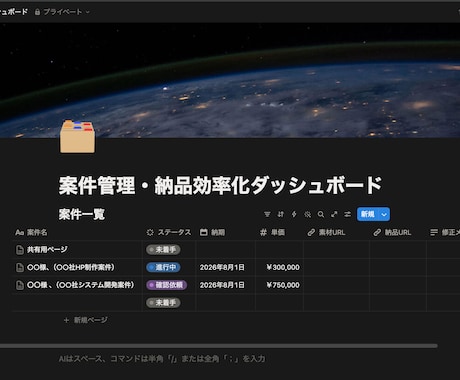The height and width of the screenshot is (380, 460).
Task: Click the 案件一覧 database title
Action: (82, 214)
